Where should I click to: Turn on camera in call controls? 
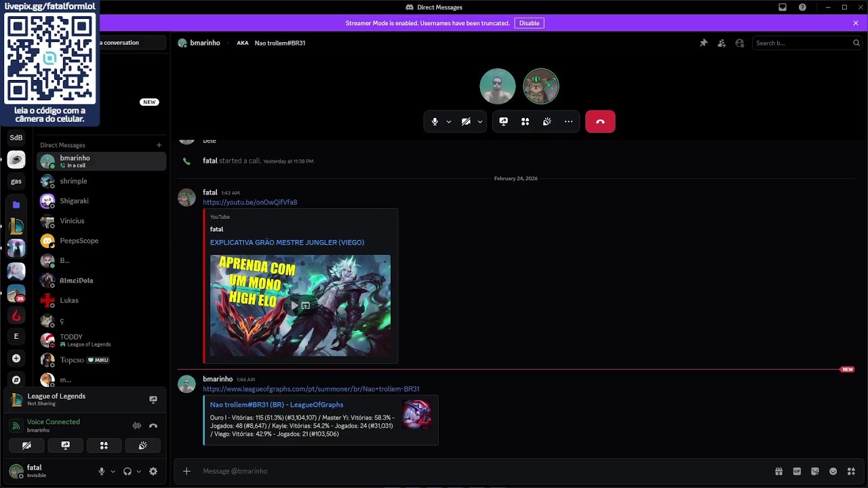[466, 121]
